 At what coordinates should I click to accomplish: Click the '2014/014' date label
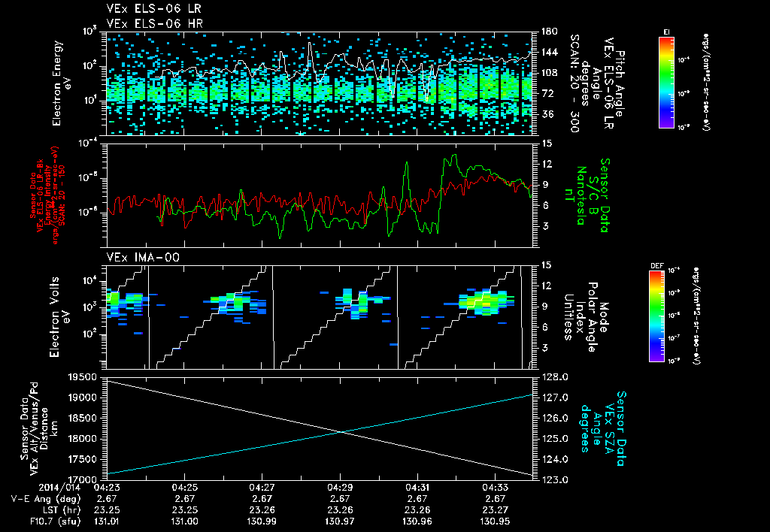[x=60, y=488]
